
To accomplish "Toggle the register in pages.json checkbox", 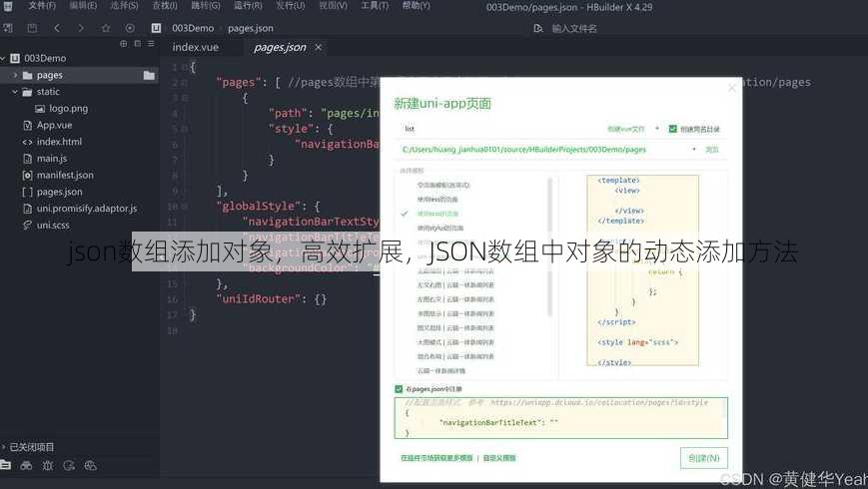I will [x=399, y=389].
